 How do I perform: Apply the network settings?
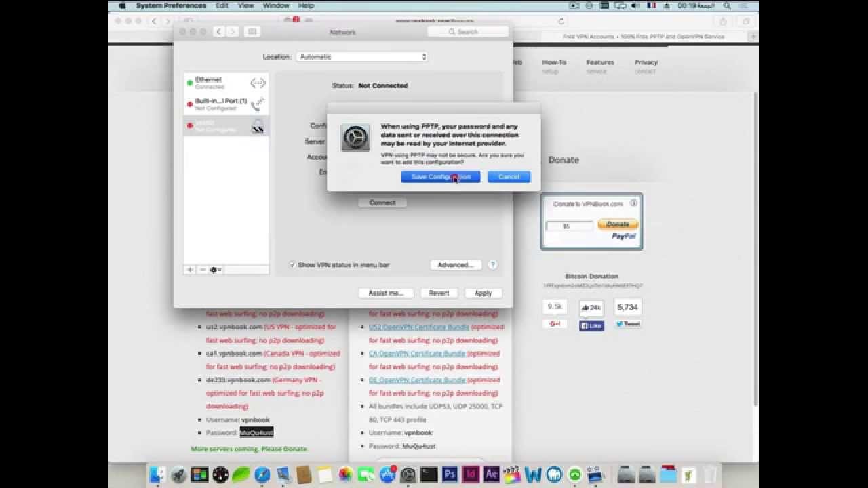click(x=483, y=293)
